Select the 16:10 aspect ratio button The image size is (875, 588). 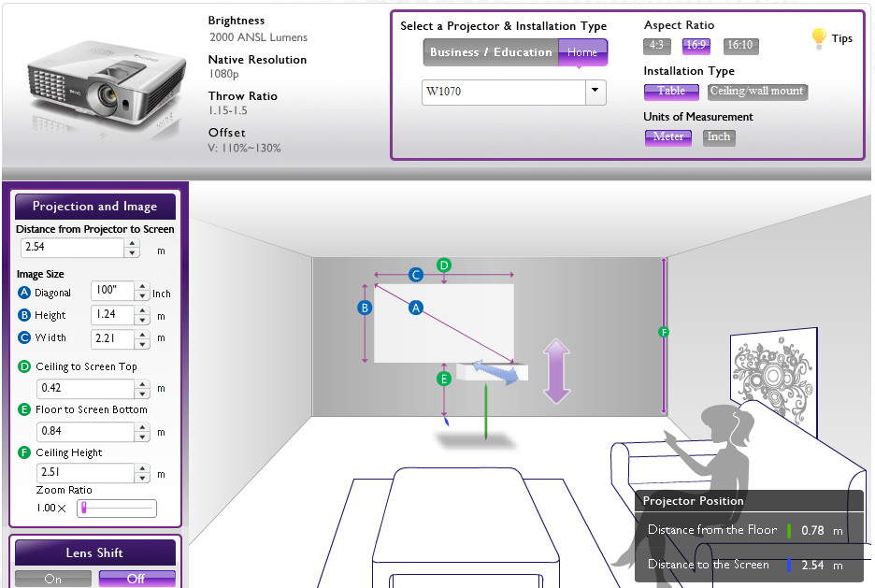[740, 46]
